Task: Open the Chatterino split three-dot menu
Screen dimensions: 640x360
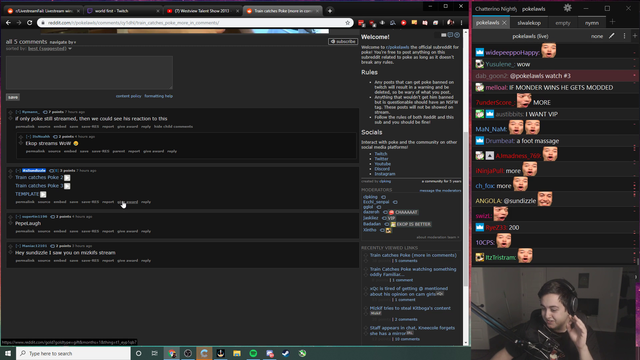Action: click(624, 36)
